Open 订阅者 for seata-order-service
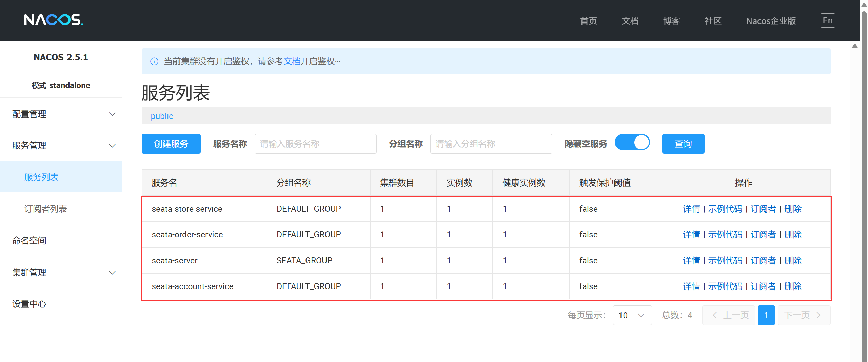Viewport: 868px width, 362px height. (763, 235)
